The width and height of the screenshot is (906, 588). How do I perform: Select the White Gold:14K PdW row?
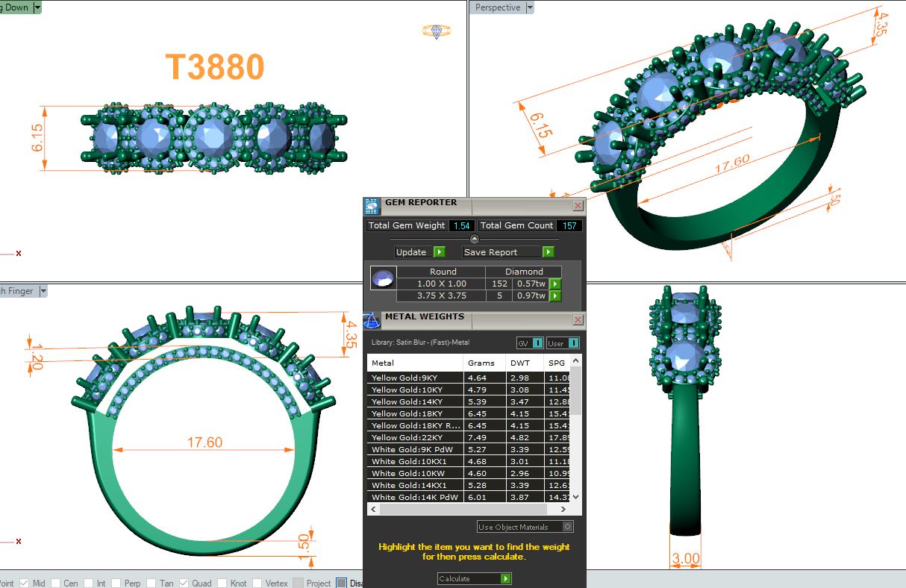469,497
